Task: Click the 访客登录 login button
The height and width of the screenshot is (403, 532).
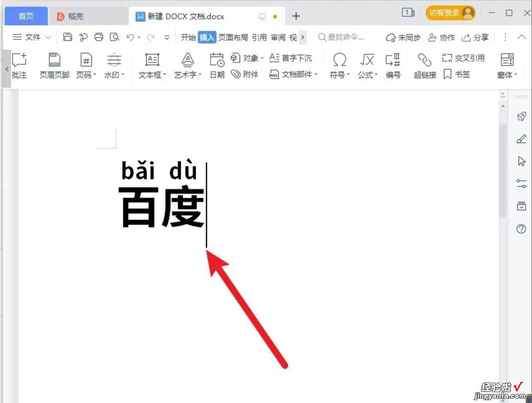Action: tap(451, 13)
